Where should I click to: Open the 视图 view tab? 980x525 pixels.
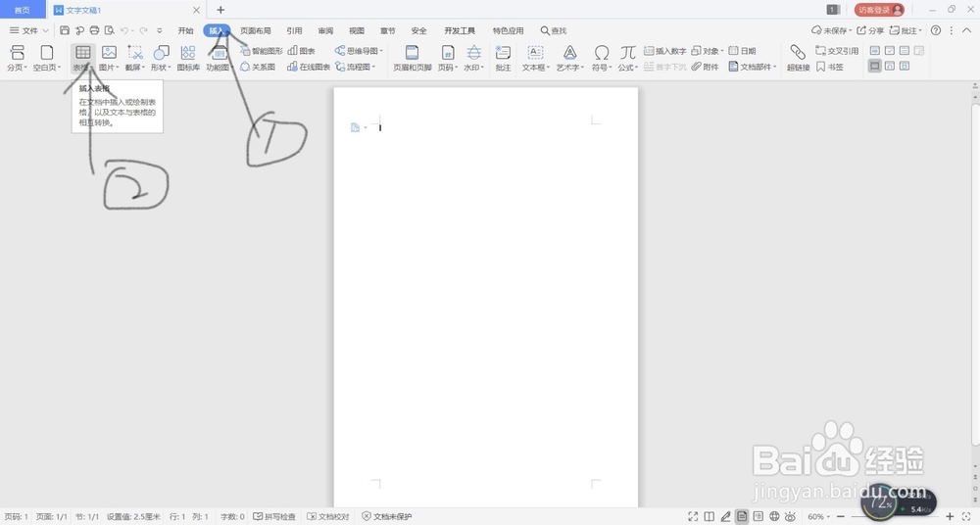tap(357, 30)
